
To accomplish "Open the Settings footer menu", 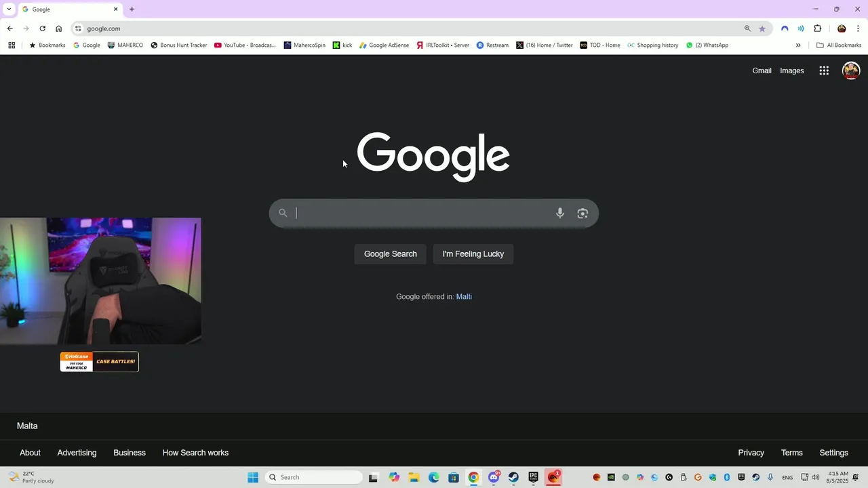I will tap(833, 453).
